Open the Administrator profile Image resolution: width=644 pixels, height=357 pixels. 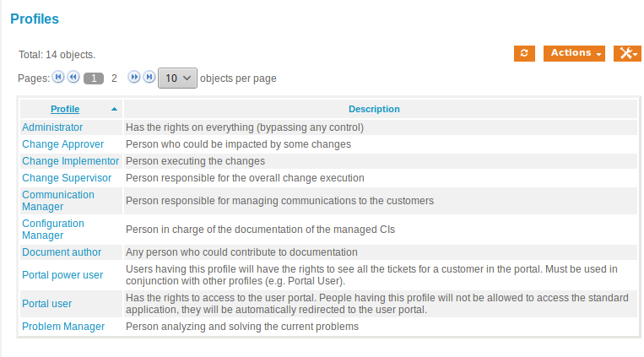pos(52,127)
